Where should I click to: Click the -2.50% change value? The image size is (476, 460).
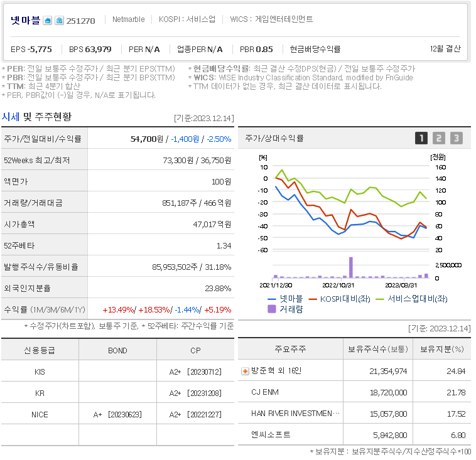coord(219,139)
